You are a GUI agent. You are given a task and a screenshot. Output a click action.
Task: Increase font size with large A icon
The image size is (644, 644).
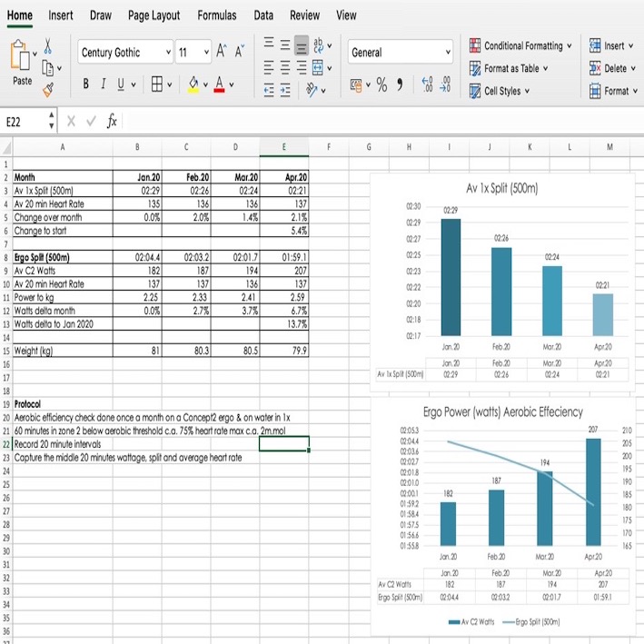(222, 51)
